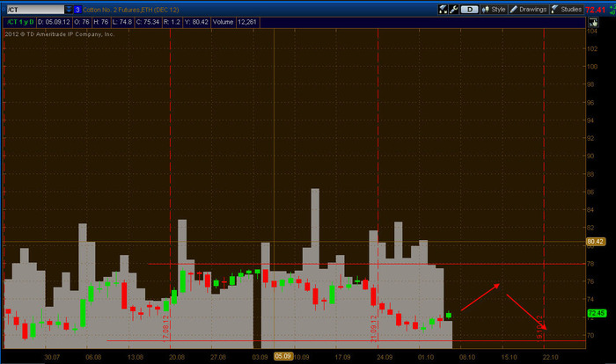Image resolution: width=616 pixels, height=364 pixels.
Task: Open the Studies flask menu
Action: click(x=566, y=10)
